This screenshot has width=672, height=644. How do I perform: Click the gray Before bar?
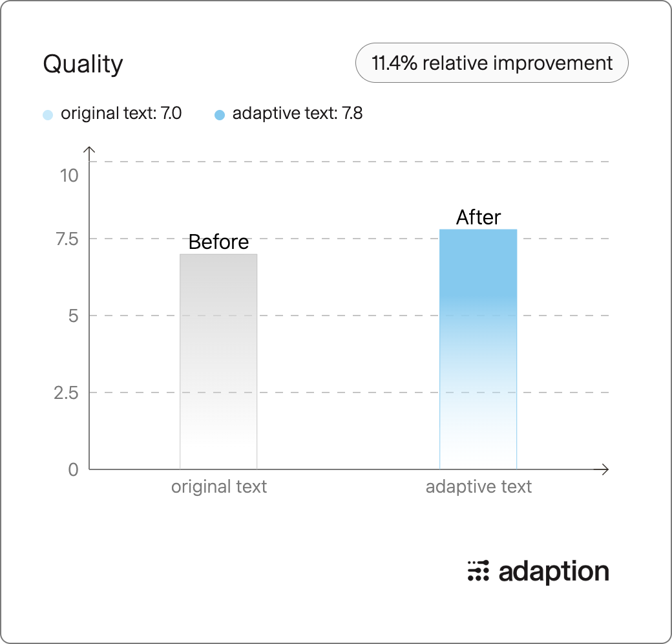pos(218,361)
